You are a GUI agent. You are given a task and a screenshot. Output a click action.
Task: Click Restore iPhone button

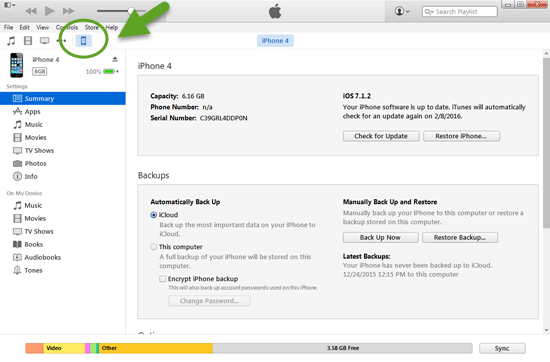tap(461, 136)
